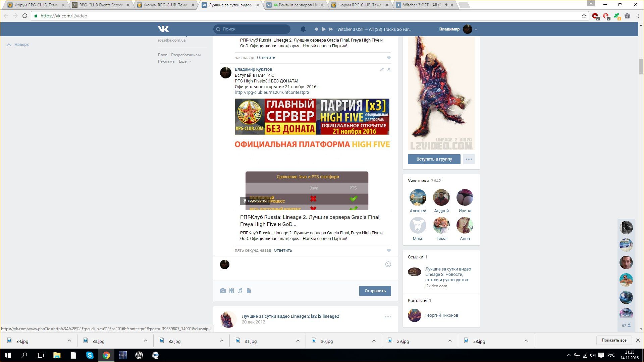Open the emoji smiley picker
Screen dimensions: 644x362
tap(388, 264)
